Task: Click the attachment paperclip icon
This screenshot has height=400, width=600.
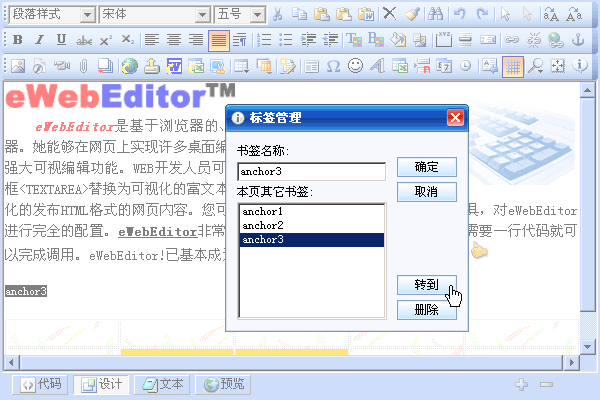Action: pos(83,66)
